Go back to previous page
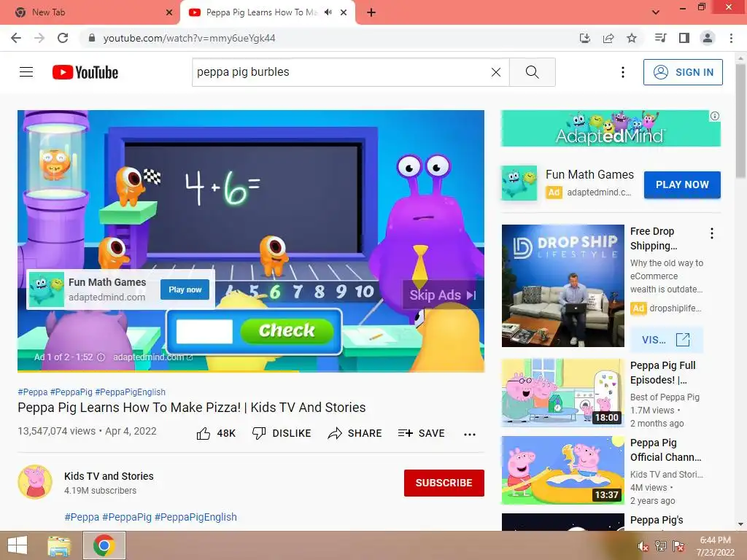Screen dimensions: 747x560 (16, 38)
